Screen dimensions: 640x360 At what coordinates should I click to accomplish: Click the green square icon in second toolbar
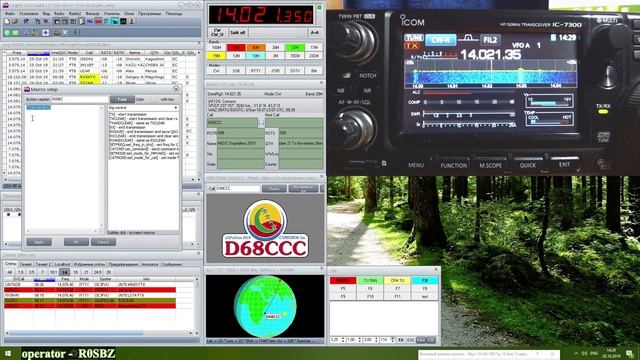[16, 33]
